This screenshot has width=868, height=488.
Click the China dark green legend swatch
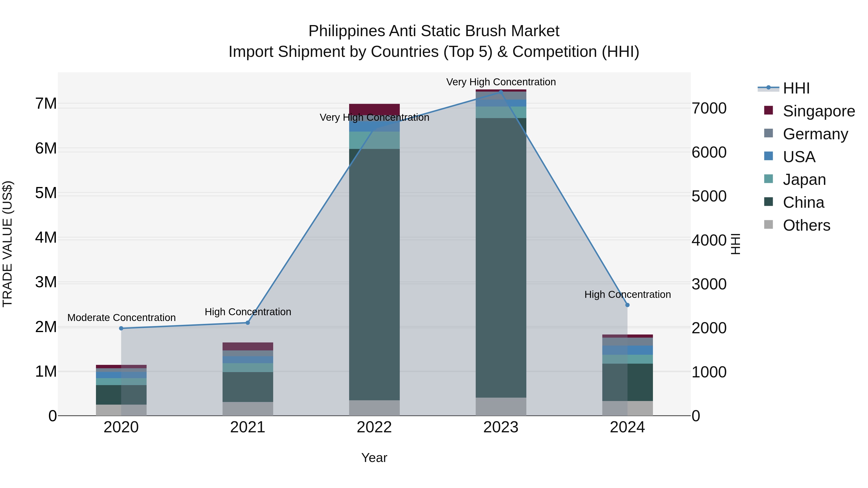tap(769, 202)
